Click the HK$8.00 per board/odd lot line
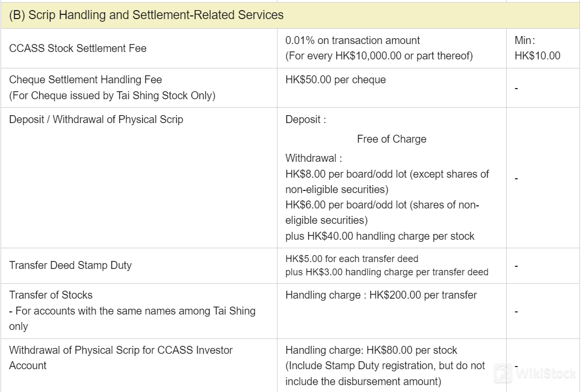Image resolution: width=581 pixels, height=392 pixels. pyautogui.click(x=387, y=182)
